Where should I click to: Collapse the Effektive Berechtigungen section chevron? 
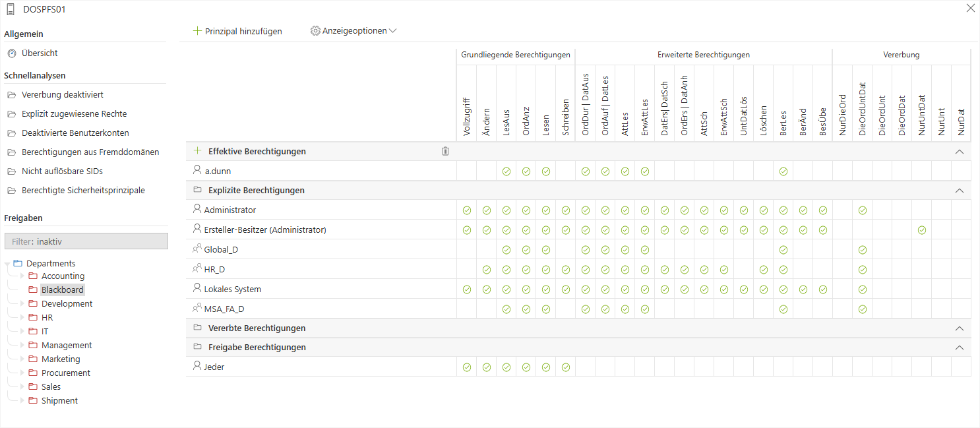960,152
